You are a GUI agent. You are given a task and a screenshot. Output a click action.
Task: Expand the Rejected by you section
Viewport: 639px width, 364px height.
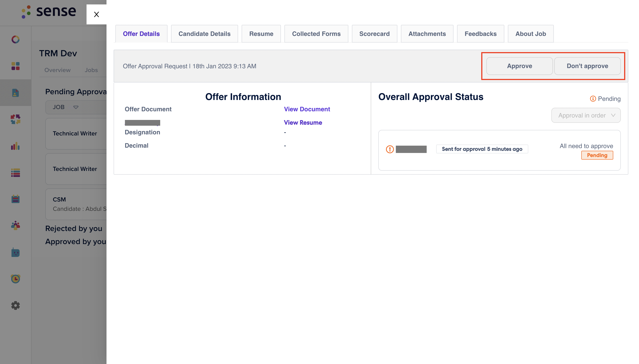pos(74,229)
